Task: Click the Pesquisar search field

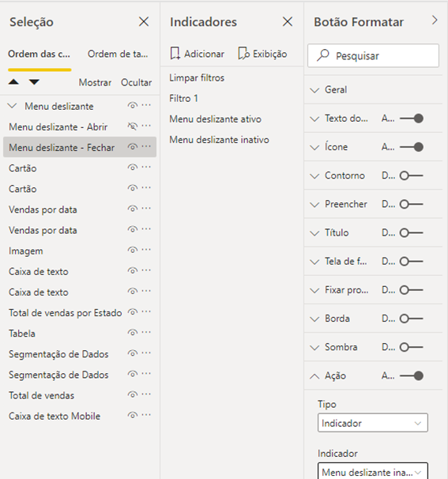Action: click(373, 55)
